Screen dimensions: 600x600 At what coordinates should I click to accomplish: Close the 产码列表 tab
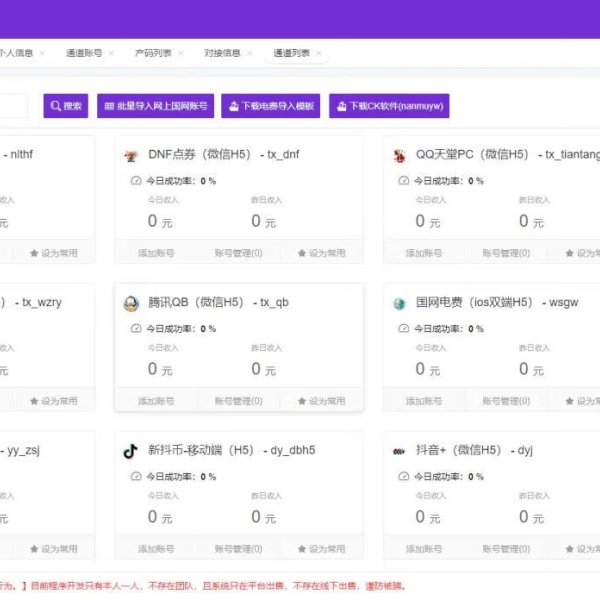tap(181, 53)
